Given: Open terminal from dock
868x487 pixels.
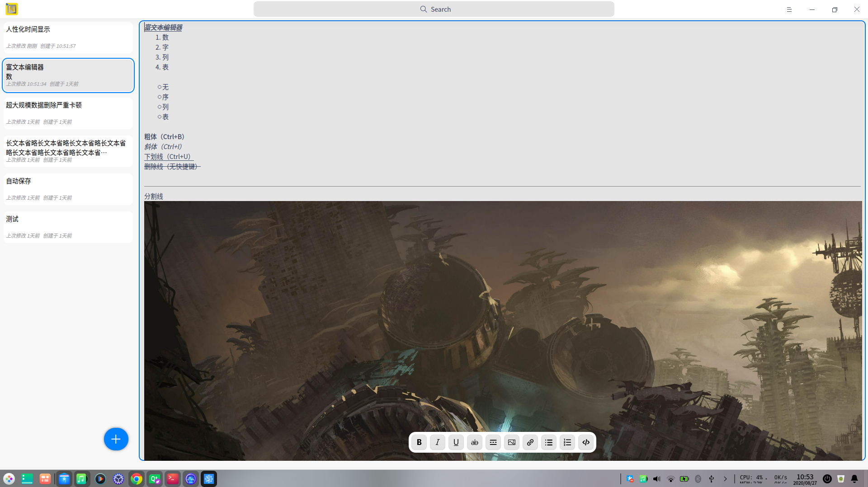Looking at the screenshot, I should [173, 479].
